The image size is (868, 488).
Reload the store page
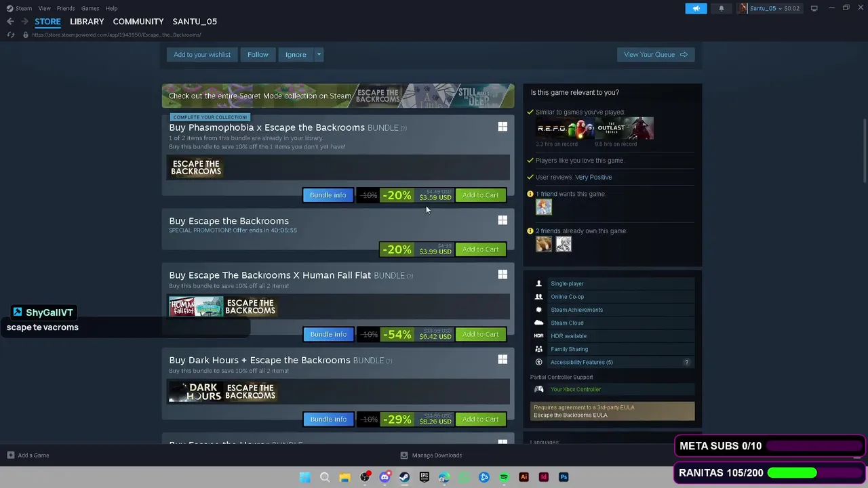tap(10, 35)
